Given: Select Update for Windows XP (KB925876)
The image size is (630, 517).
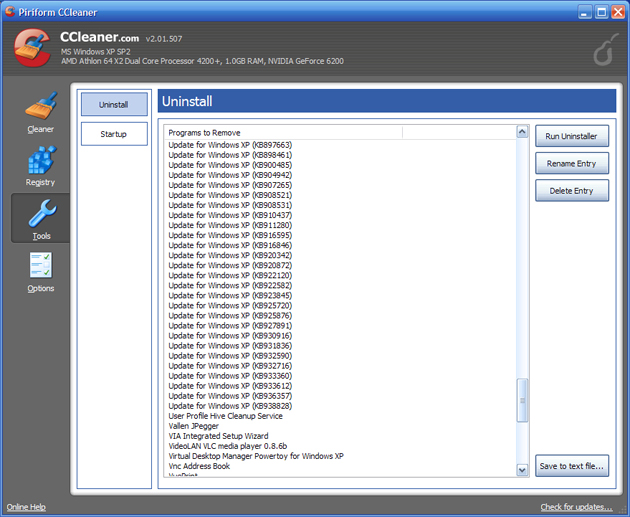Looking at the screenshot, I should (x=230, y=316).
